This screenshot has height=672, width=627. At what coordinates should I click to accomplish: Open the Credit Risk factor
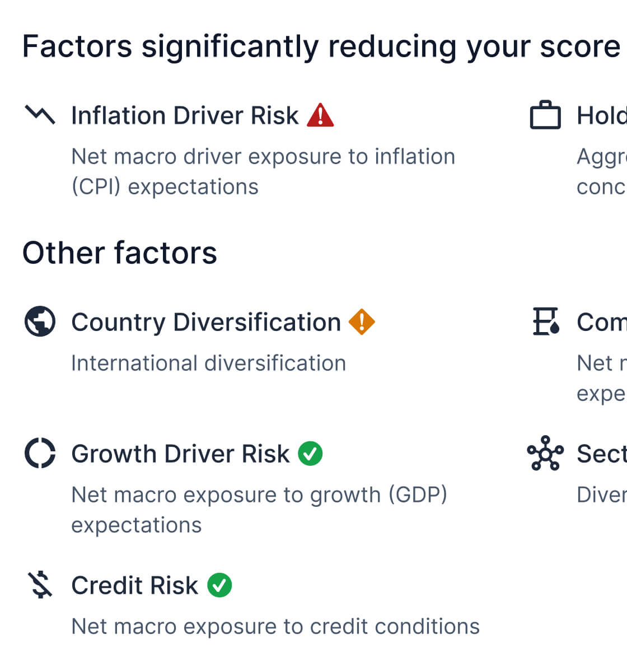pyautogui.click(x=134, y=586)
